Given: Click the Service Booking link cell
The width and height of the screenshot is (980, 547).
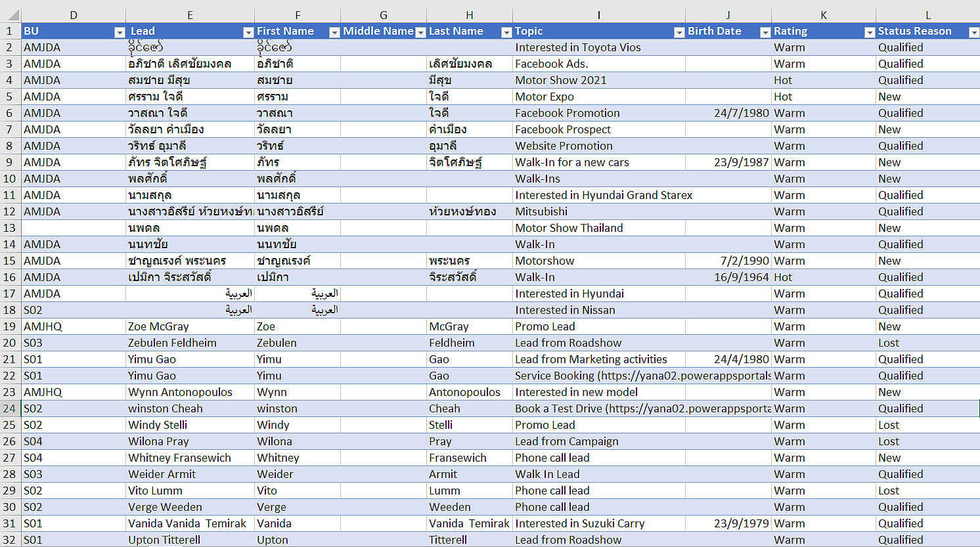Looking at the screenshot, I should (598, 376).
